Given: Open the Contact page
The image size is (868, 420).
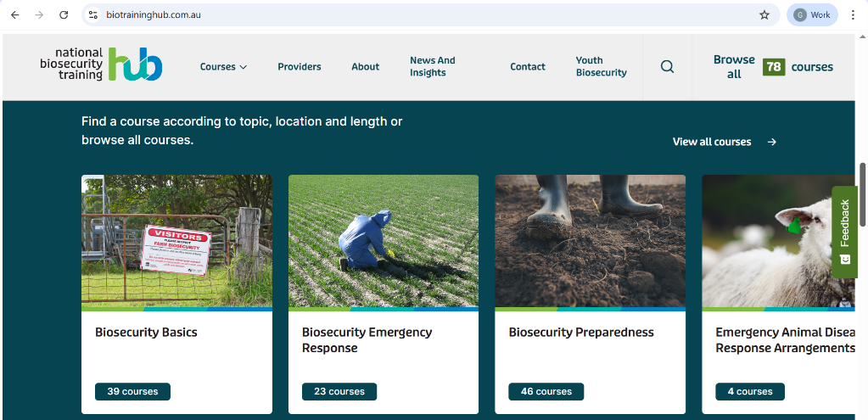Looking at the screenshot, I should point(528,66).
